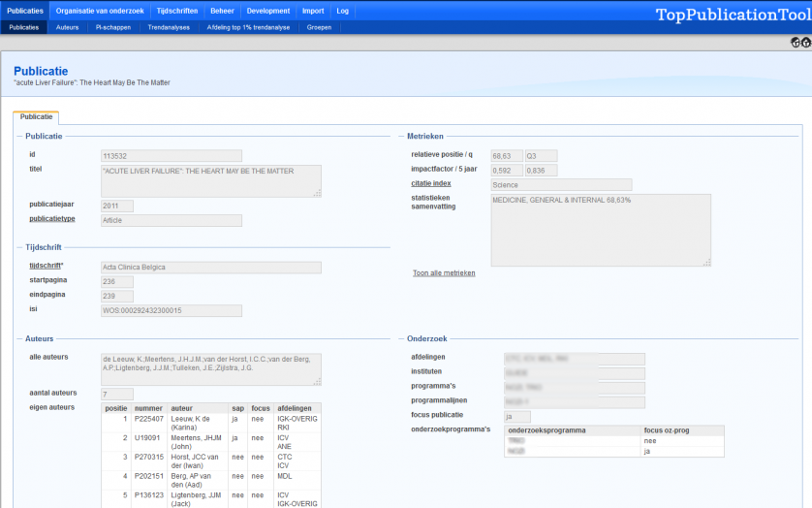This screenshot has height=508, width=812.
Task: Click Toon alle metrieken link
Action: coord(444,273)
